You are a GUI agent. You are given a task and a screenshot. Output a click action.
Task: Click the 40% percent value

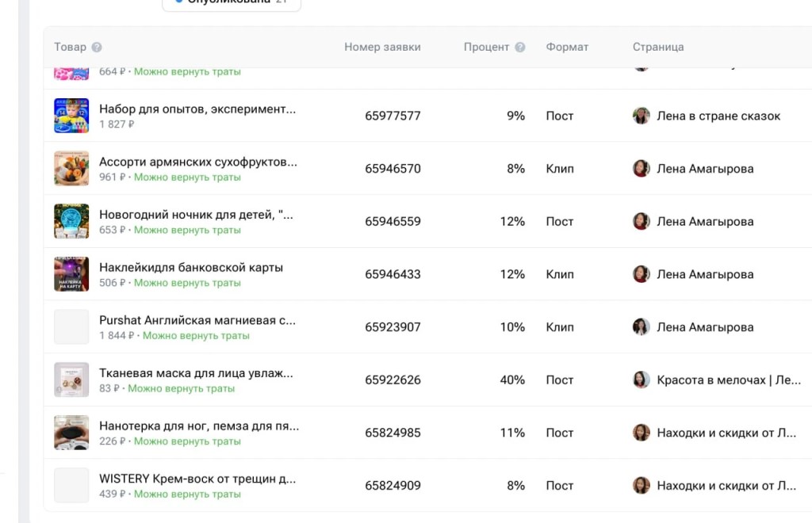(513, 380)
